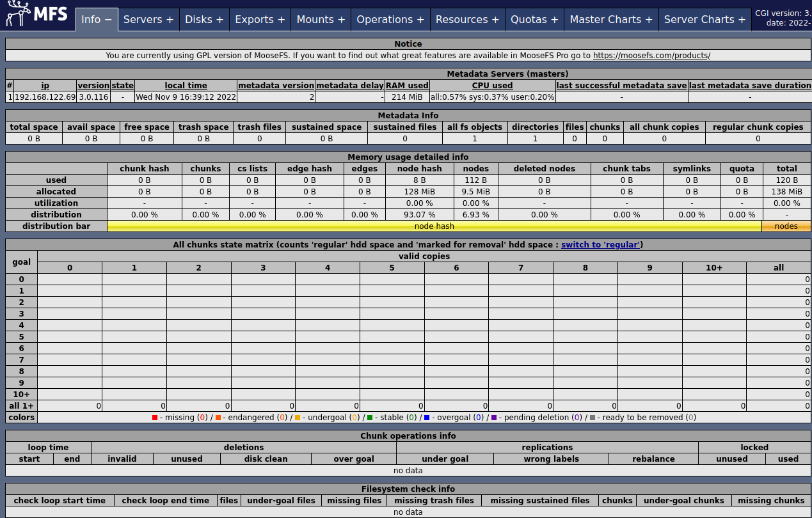This screenshot has height=518, width=812.
Task: Click the blue overgoal color swatch
Action: coord(426,418)
